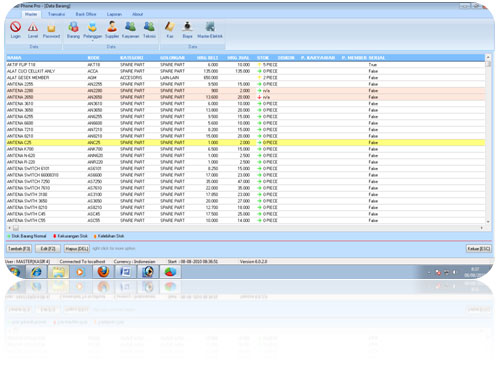Select the ANTENA K700 row
Image resolution: width=499 pixels, height=373 pixels.
(246, 149)
